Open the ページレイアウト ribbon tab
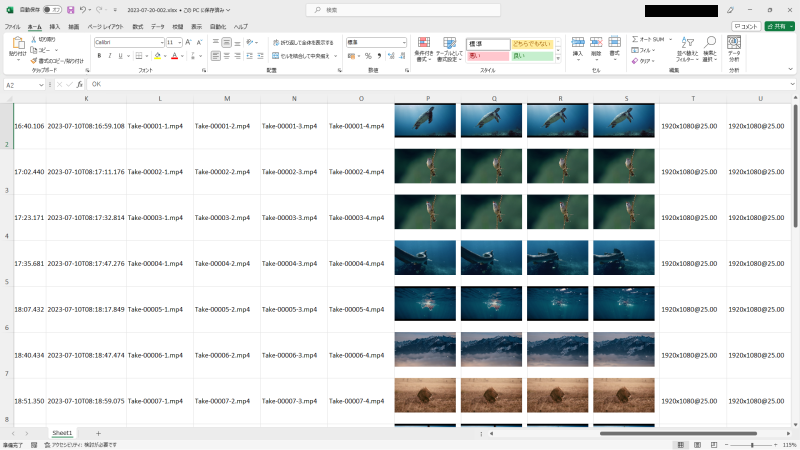Screen dimensions: 800x450 [x=105, y=27]
